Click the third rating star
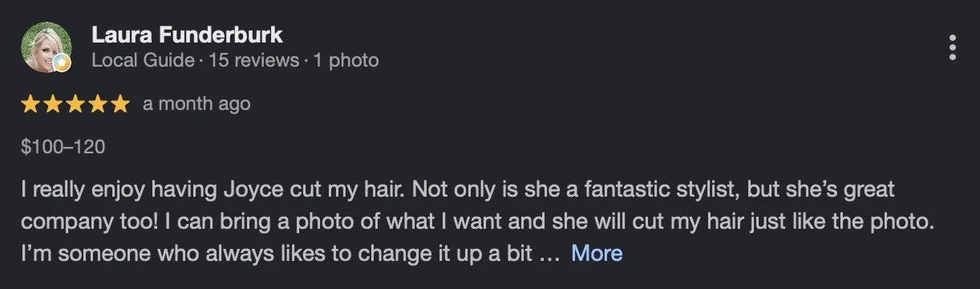980x289 pixels. (75, 104)
